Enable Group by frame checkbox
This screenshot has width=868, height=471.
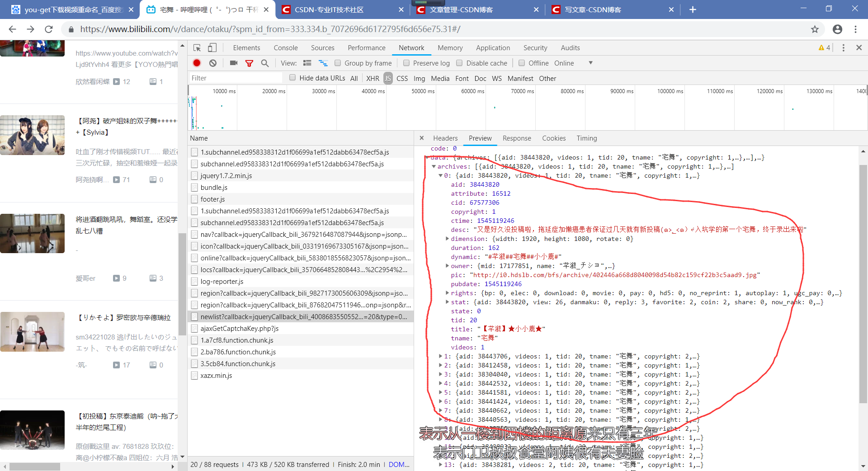click(x=337, y=63)
